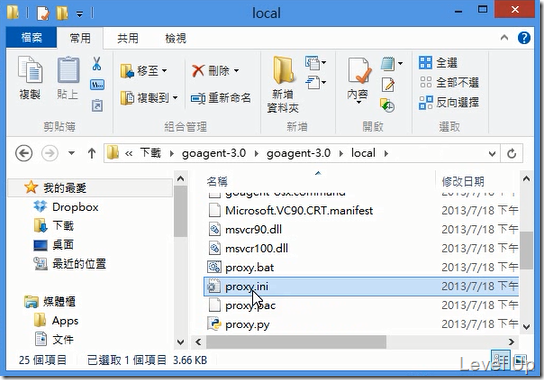This screenshot has height=380, width=544.
Task: Click the Delete (刪除) red X button
Action: pos(210,71)
